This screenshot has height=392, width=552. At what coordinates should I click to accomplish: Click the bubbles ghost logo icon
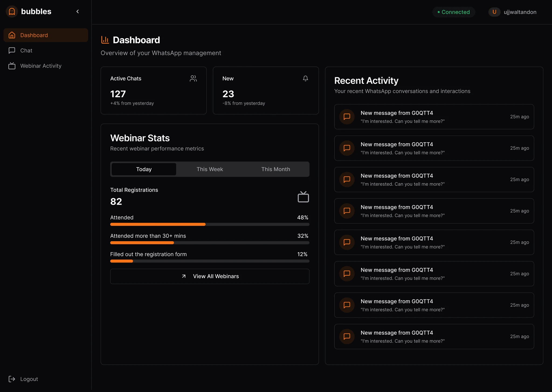(x=12, y=12)
